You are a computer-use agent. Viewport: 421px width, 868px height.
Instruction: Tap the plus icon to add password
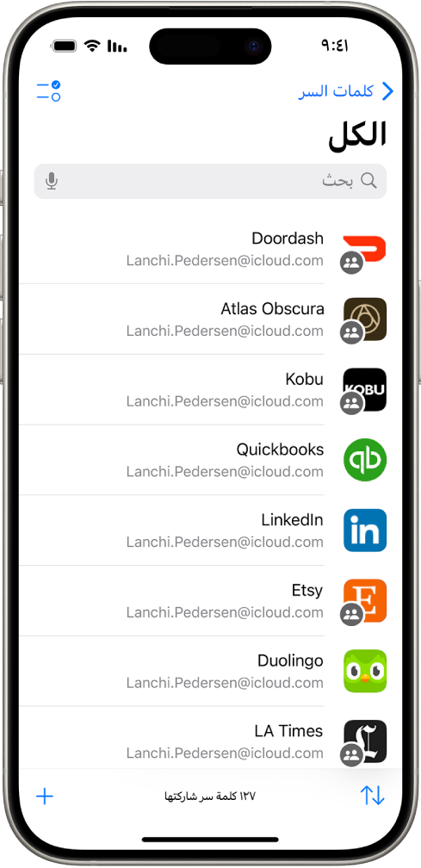coord(45,797)
